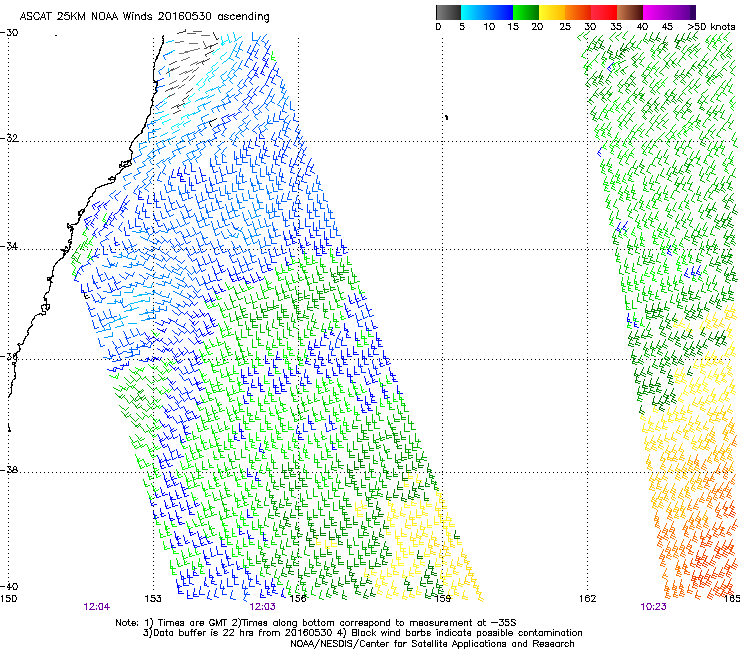Image resolution: width=740 pixels, height=650 pixels.
Task: Click the '25' legend scale value
Action: point(565,27)
